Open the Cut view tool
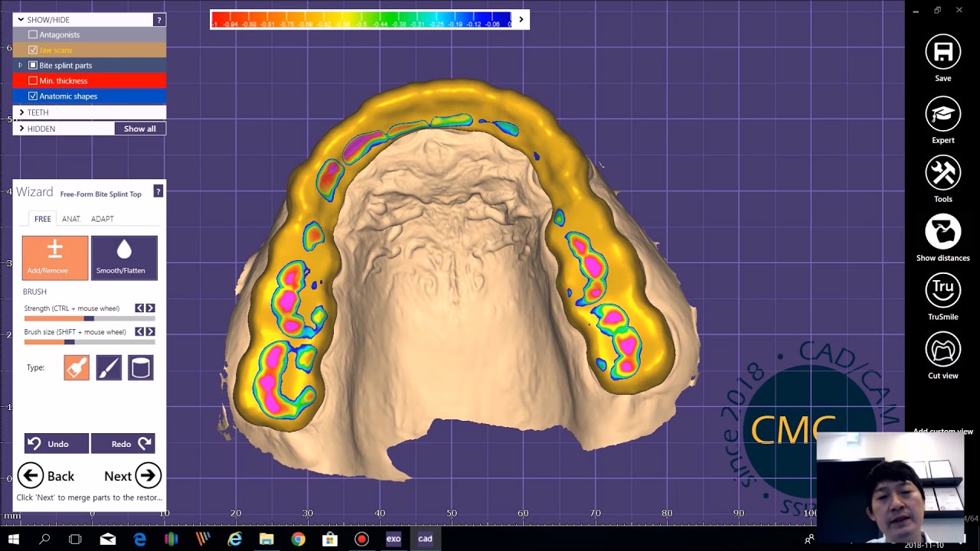 coord(942,350)
